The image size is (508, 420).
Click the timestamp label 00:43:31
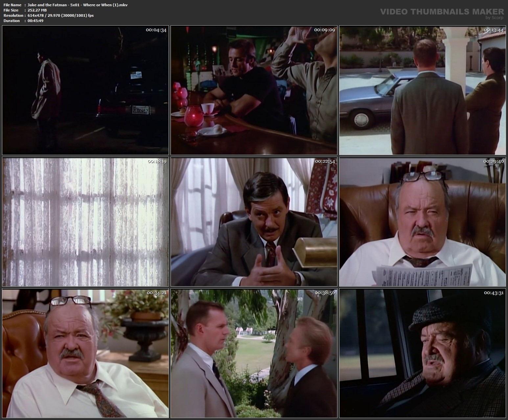494,293
